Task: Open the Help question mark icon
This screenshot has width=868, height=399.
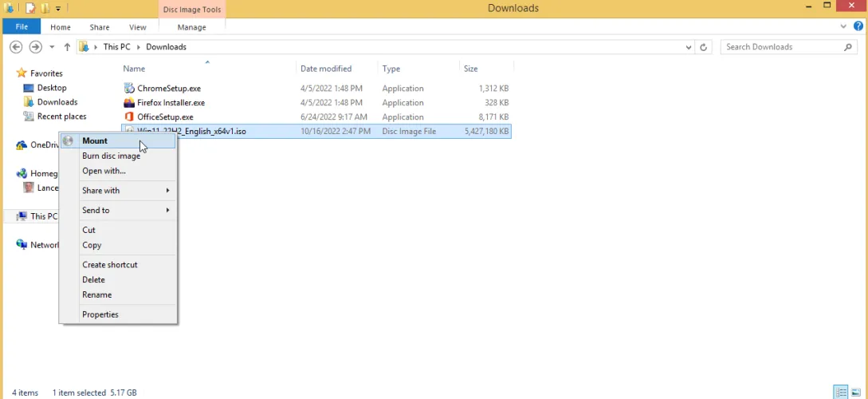Action: click(858, 26)
